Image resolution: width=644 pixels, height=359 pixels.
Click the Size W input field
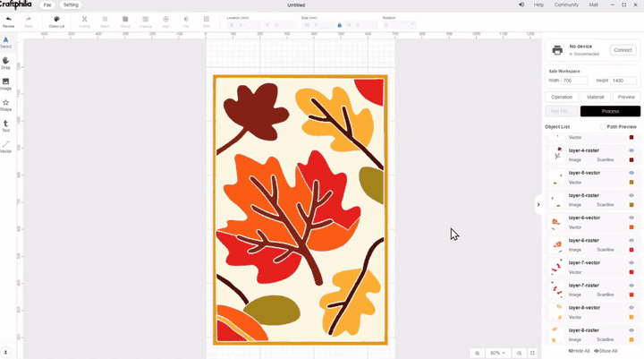pyautogui.click(x=318, y=25)
